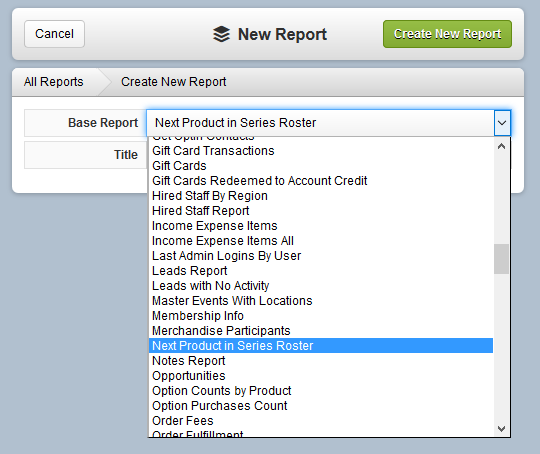Select Gift Card Transactions option
Screen dimensions: 540x454
click(x=321, y=151)
